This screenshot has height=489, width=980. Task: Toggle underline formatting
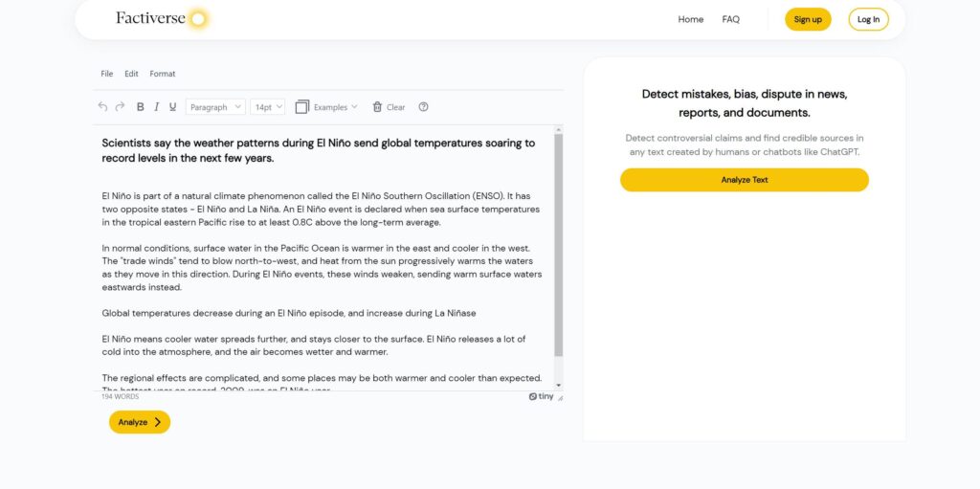tap(173, 107)
